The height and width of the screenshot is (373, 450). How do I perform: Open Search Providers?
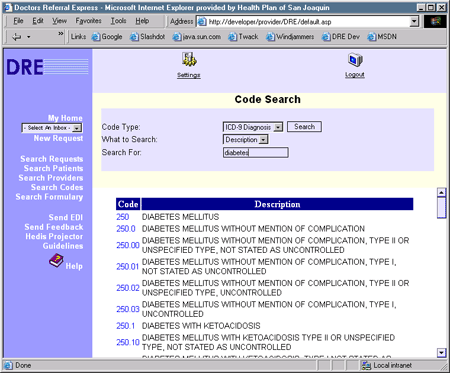coord(51,178)
